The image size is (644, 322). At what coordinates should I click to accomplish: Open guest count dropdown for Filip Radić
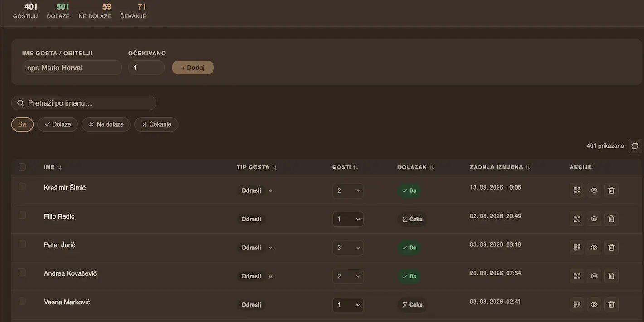click(348, 219)
